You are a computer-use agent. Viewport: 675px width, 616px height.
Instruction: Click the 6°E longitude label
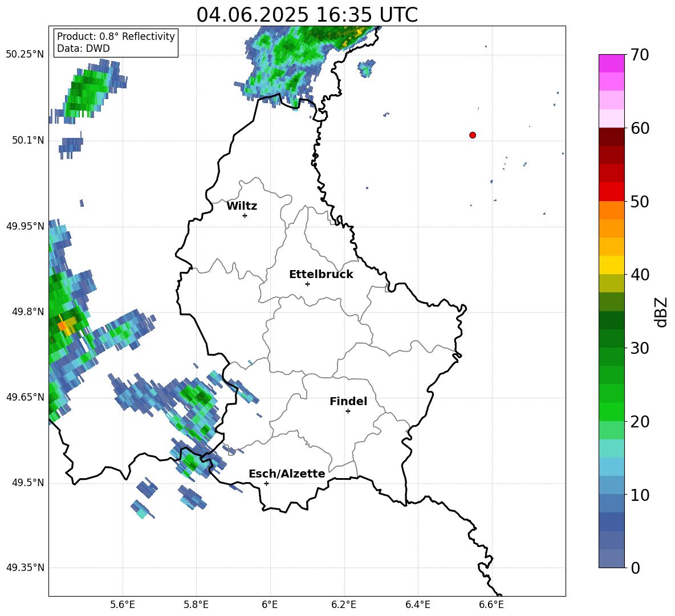click(270, 605)
